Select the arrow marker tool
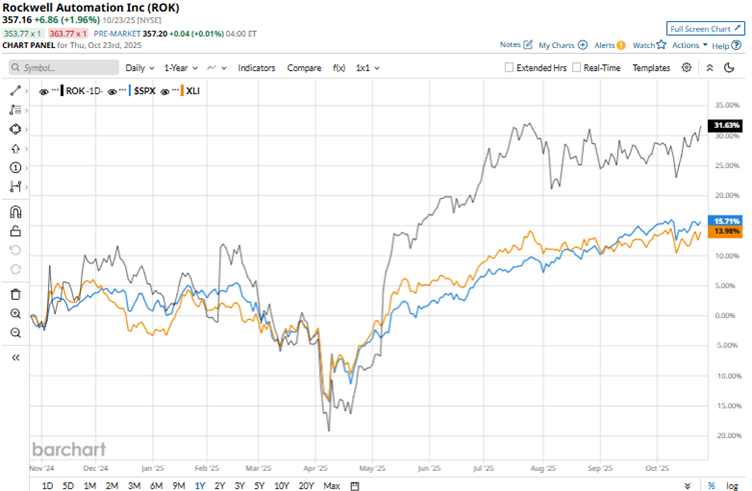 tap(15, 149)
